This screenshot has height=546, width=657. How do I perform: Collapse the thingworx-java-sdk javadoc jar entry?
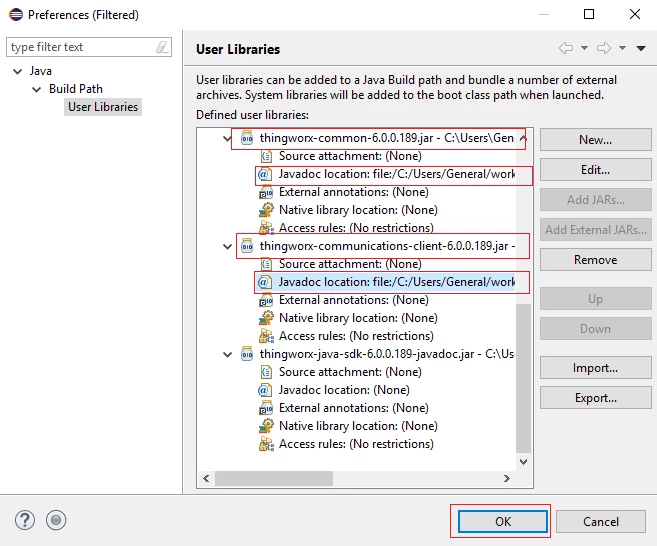pyautogui.click(x=227, y=355)
